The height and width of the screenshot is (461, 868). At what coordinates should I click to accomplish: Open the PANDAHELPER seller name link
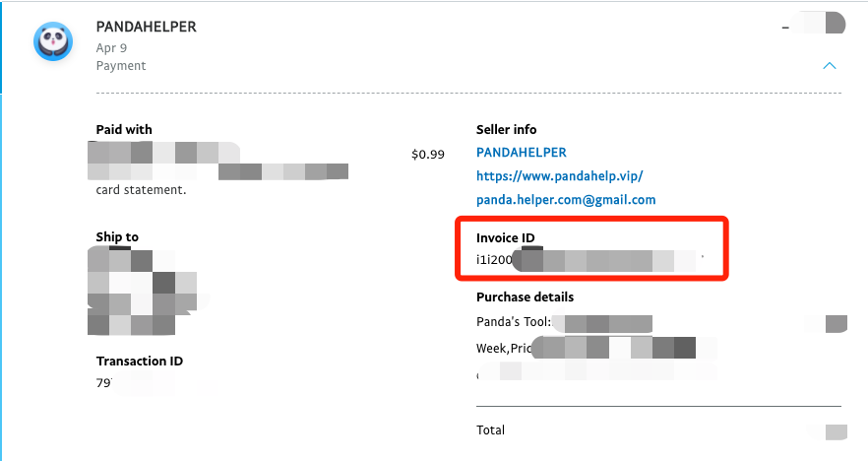(x=521, y=153)
